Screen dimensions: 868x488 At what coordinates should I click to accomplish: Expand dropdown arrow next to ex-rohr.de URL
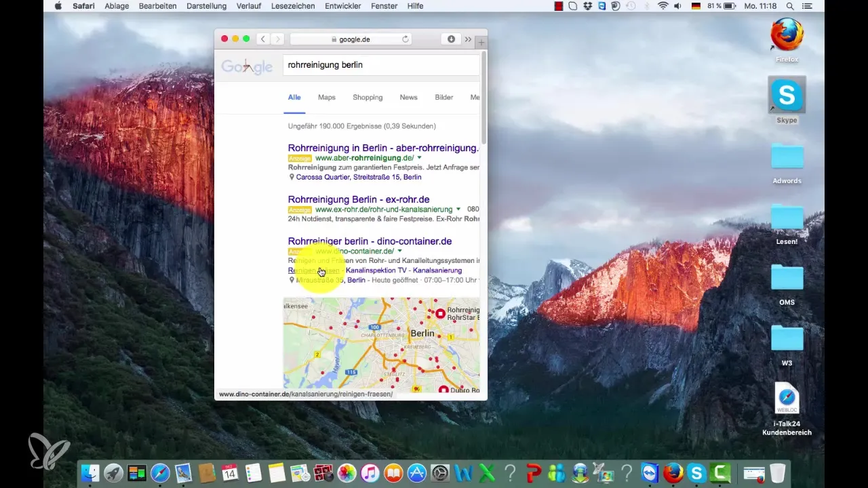tap(458, 209)
